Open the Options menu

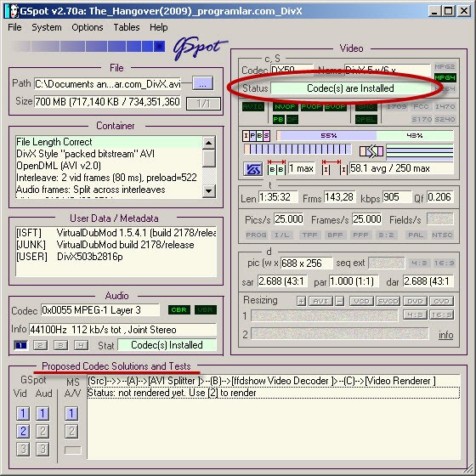pyautogui.click(x=87, y=27)
